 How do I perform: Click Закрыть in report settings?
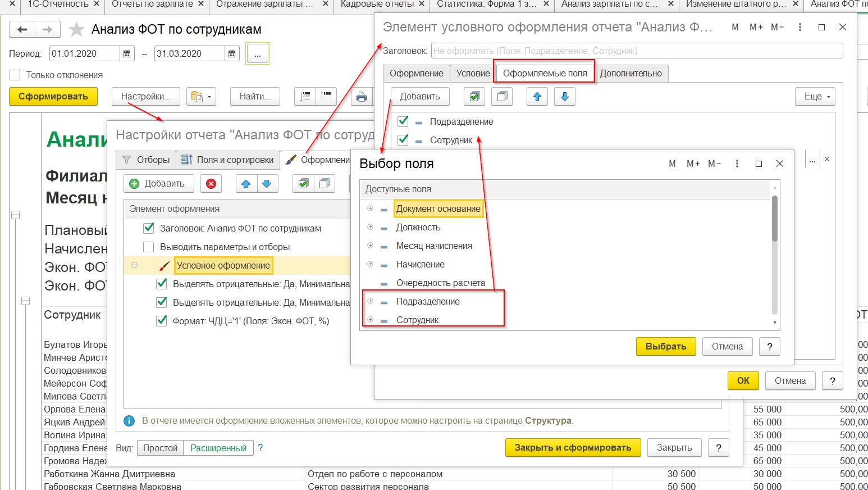pos(674,448)
